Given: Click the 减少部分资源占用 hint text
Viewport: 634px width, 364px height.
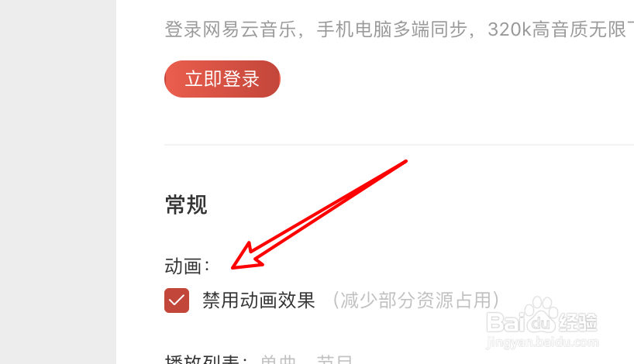Looking at the screenshot, I should (x=416, y=300).
